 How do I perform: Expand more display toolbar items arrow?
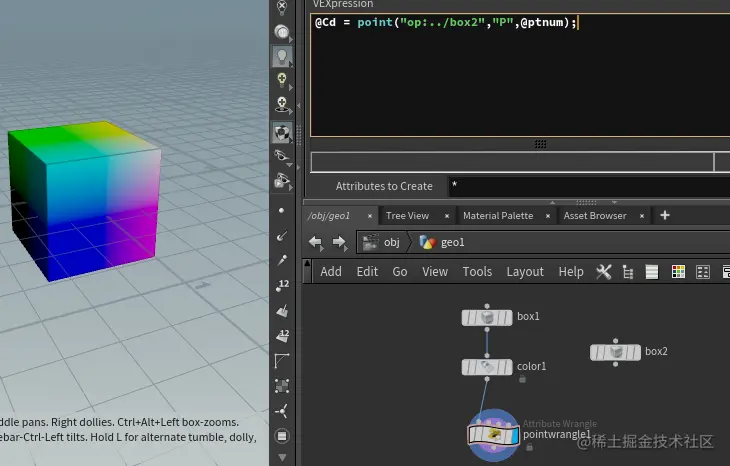tap(282, 457)
